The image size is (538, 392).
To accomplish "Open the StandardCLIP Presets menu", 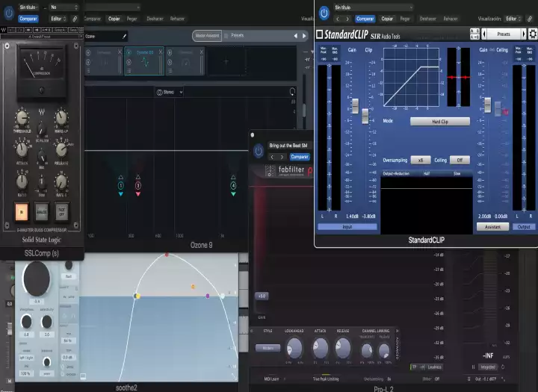I will point(504,34).
